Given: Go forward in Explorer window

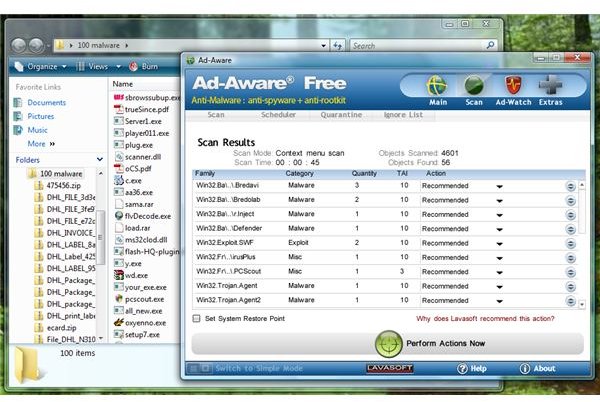Looking at the screenshot, I should coord(36,46).
